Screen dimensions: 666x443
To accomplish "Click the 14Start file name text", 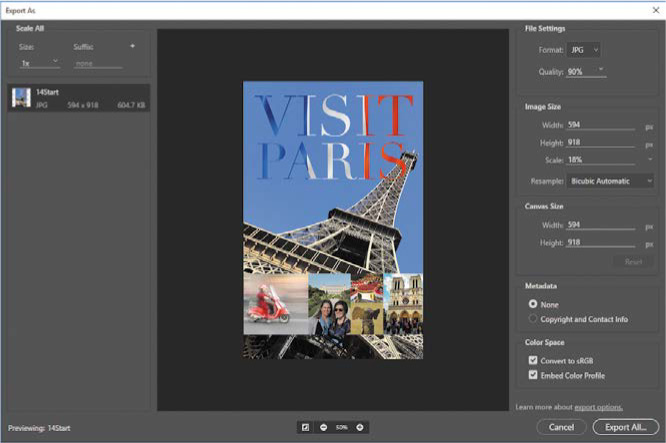I will tap(47, 92).
